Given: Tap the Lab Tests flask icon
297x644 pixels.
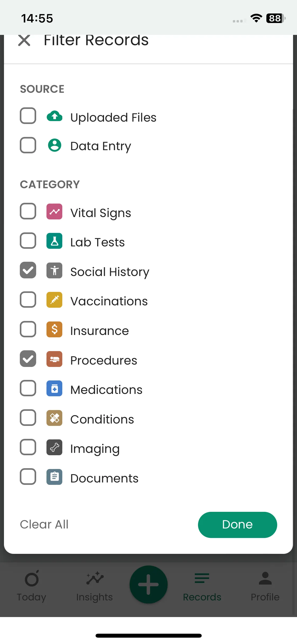Looking at the screenshot, I should [54, 241].
